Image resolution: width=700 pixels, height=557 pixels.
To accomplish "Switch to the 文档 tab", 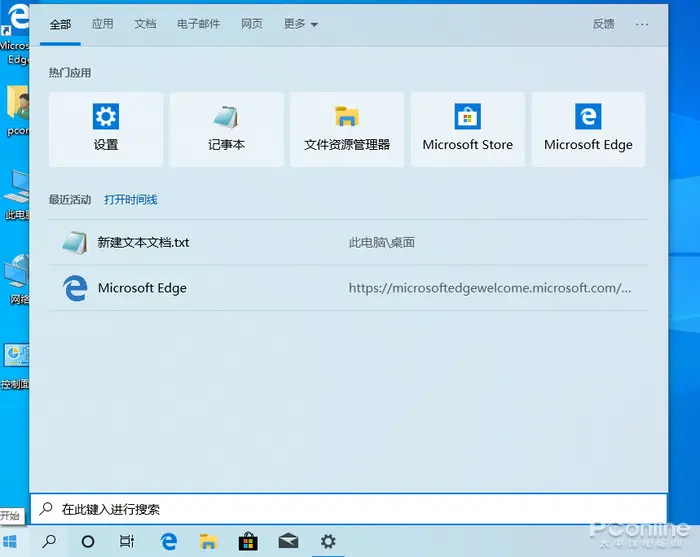I will [145, 24].
